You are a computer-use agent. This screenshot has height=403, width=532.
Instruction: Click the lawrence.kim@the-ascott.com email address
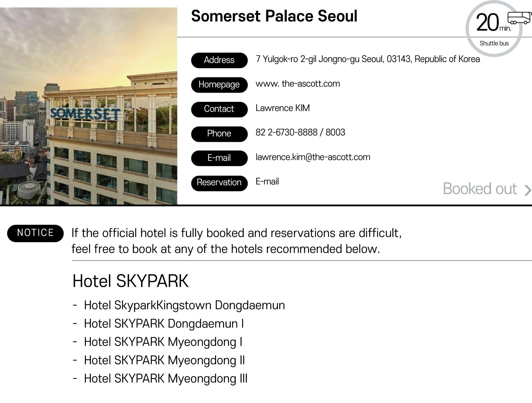(313, 157)
